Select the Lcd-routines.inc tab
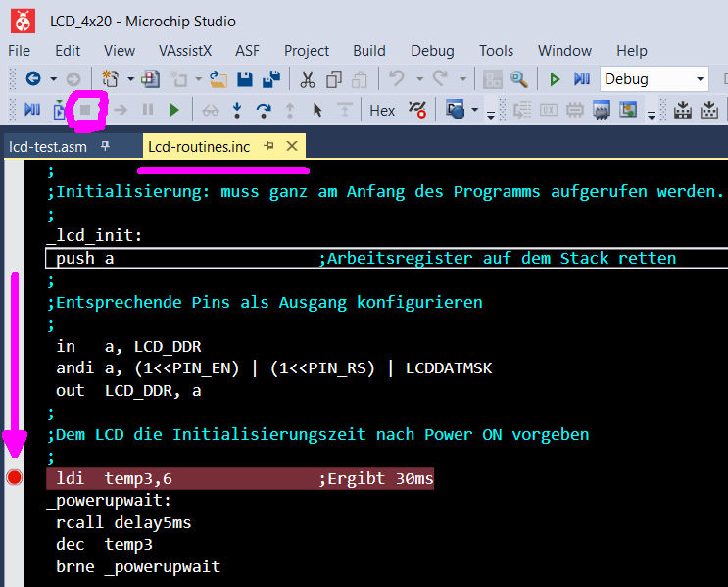This screenshot has height=587, width=728. coord(199,147)
